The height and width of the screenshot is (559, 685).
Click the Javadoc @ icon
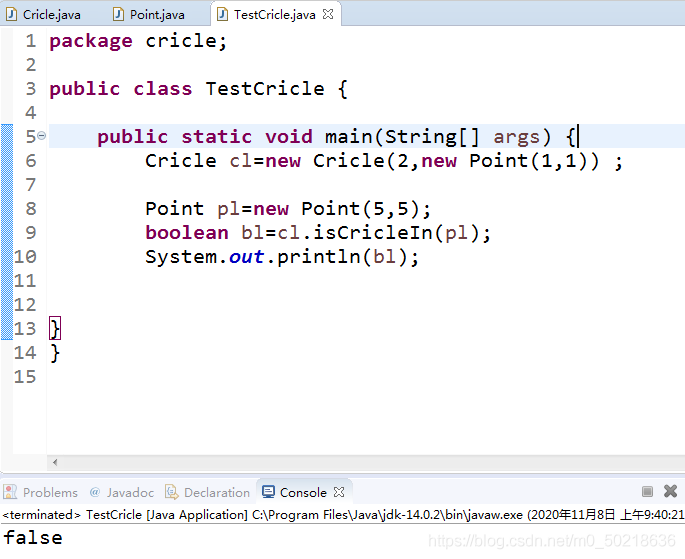point(95,492)
